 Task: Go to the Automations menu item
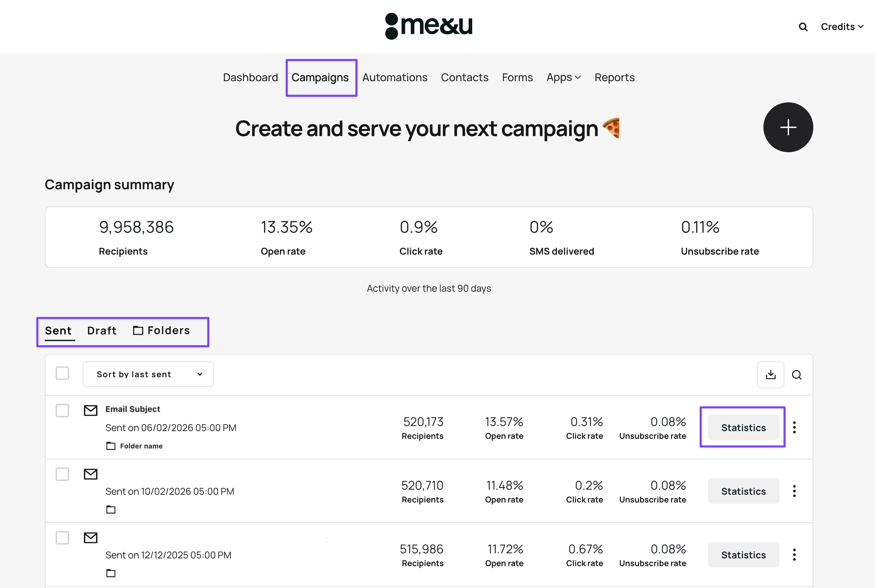click(395, 77)
